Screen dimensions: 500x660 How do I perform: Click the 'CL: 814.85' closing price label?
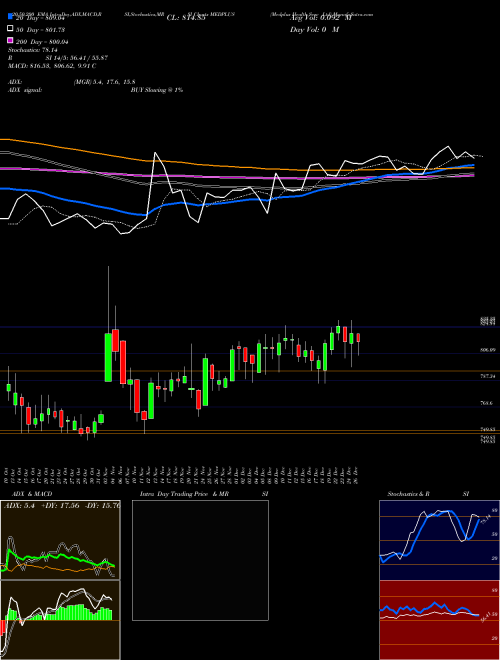[x=186, y=18]
